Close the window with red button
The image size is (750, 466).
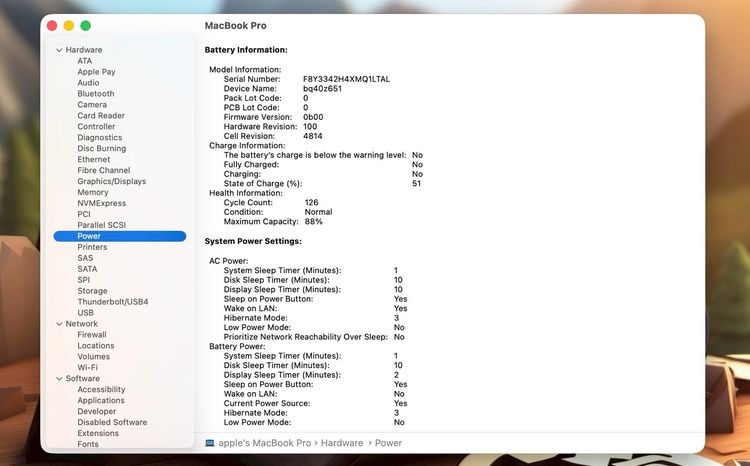[52, 26]
